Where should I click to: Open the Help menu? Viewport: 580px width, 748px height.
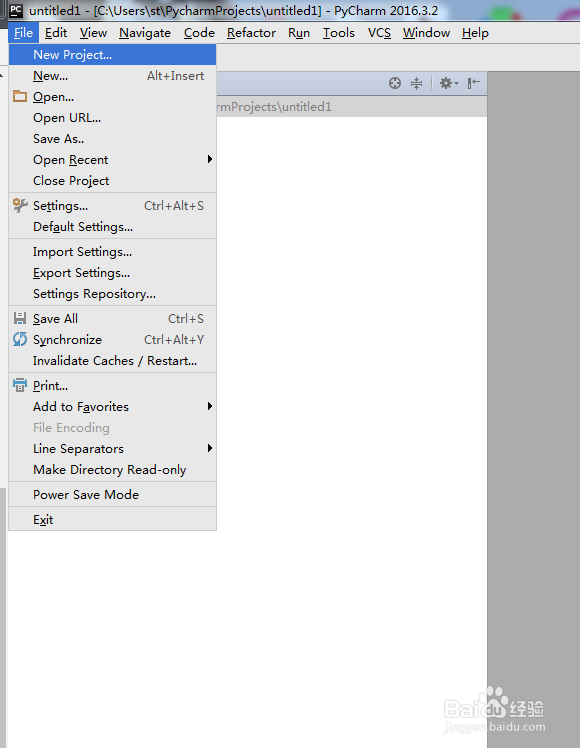click(x=475, y=33)
